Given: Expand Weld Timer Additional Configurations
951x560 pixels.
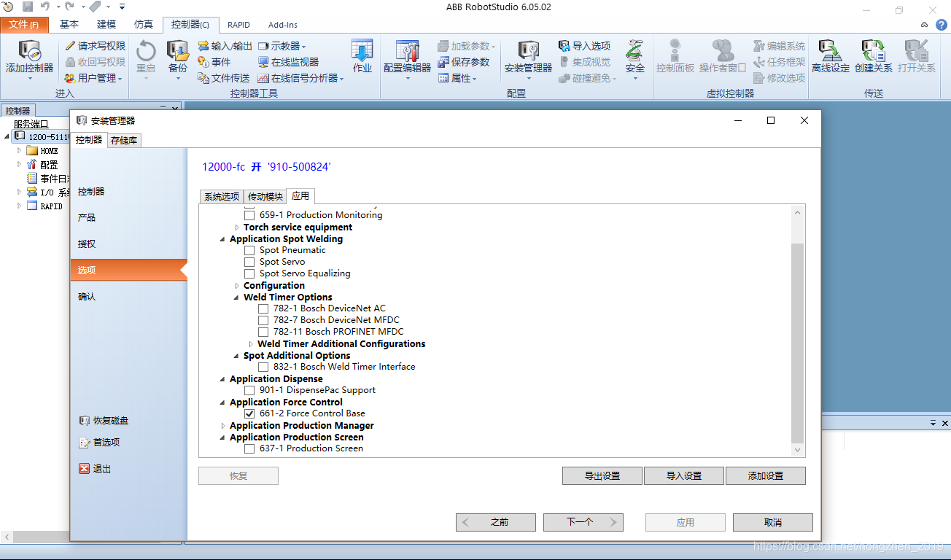Looking at the screenshot, I should 251,344.
